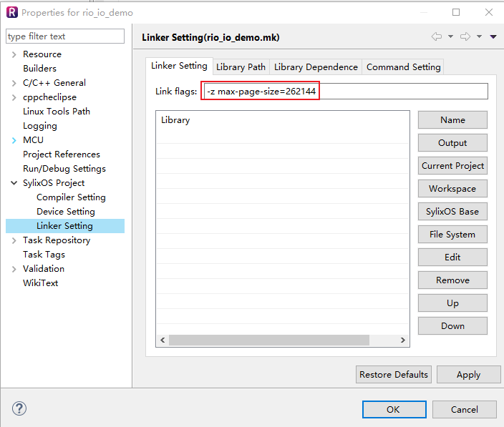Image resolution: width=504 pixels, height=427 pixels.
Task: Click the Remove button
Action: click(452, 280)
